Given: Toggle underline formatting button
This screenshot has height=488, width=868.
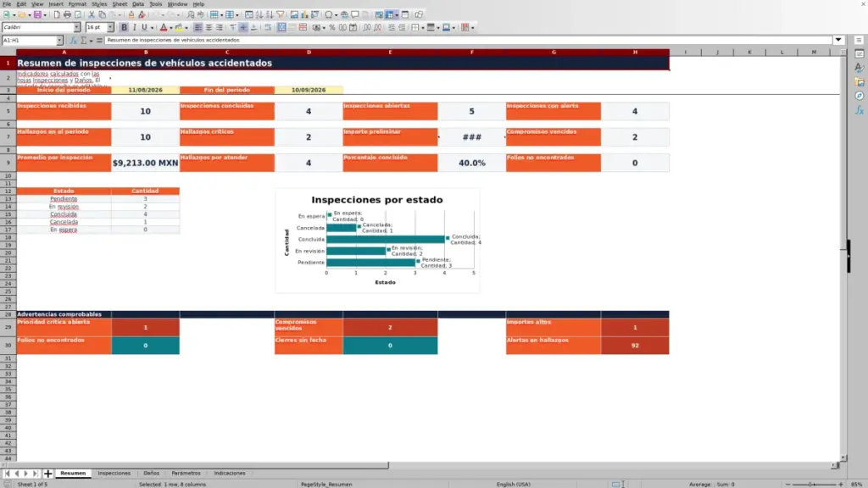Looking at the screenshot, I should (x=144, y=27).
